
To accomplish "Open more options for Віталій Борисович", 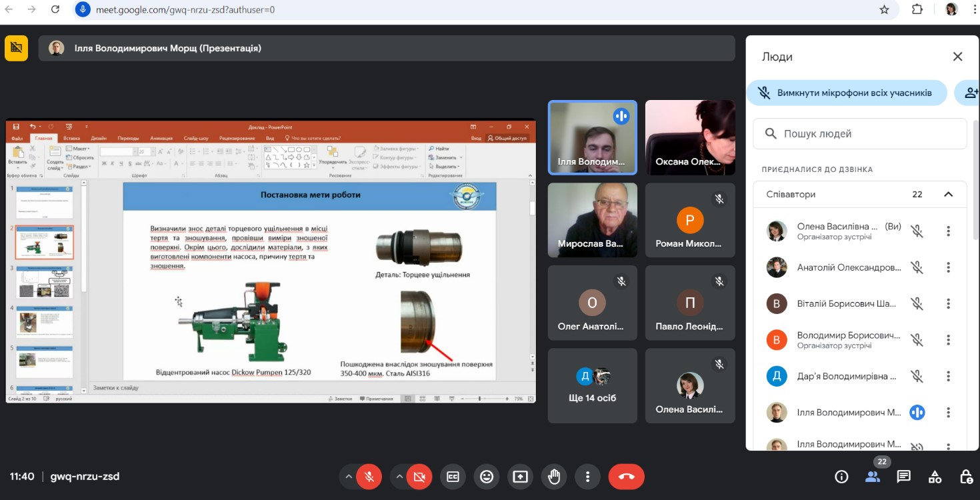I will (948, 304).
